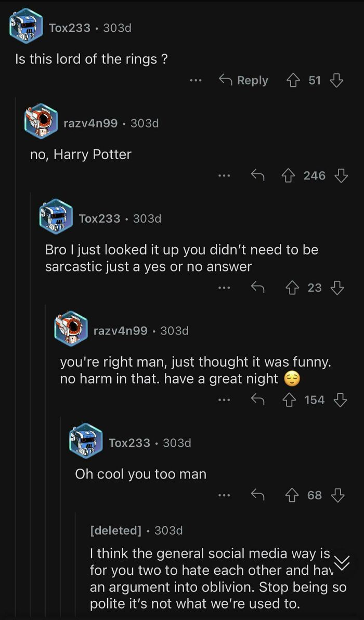This screenshot has width=364, height=620.
Task: Click the 303d timestamp on the top comment
Action: (118, 29)
